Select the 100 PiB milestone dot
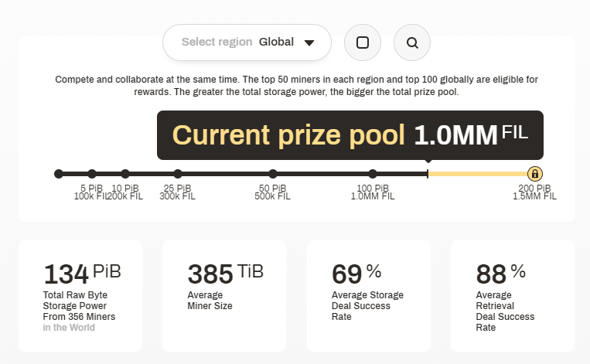The width and height of the screenshot is (590, 364). 373,174
